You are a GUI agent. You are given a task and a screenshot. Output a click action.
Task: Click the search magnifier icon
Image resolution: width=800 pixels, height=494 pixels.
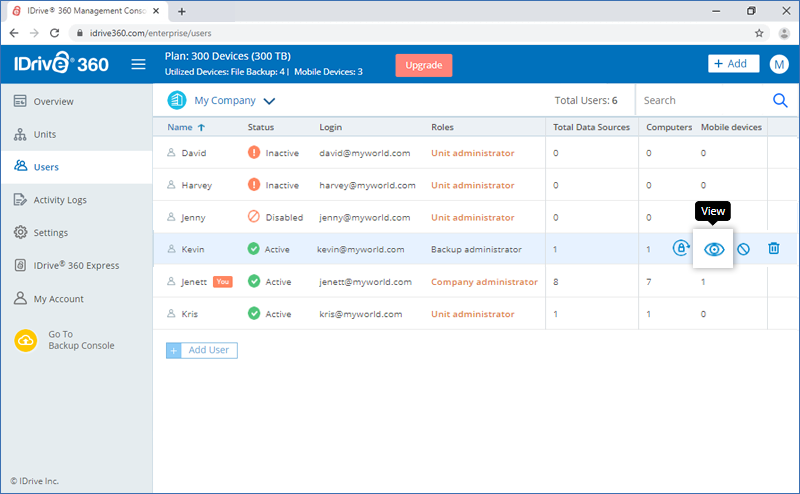[780, 101]
